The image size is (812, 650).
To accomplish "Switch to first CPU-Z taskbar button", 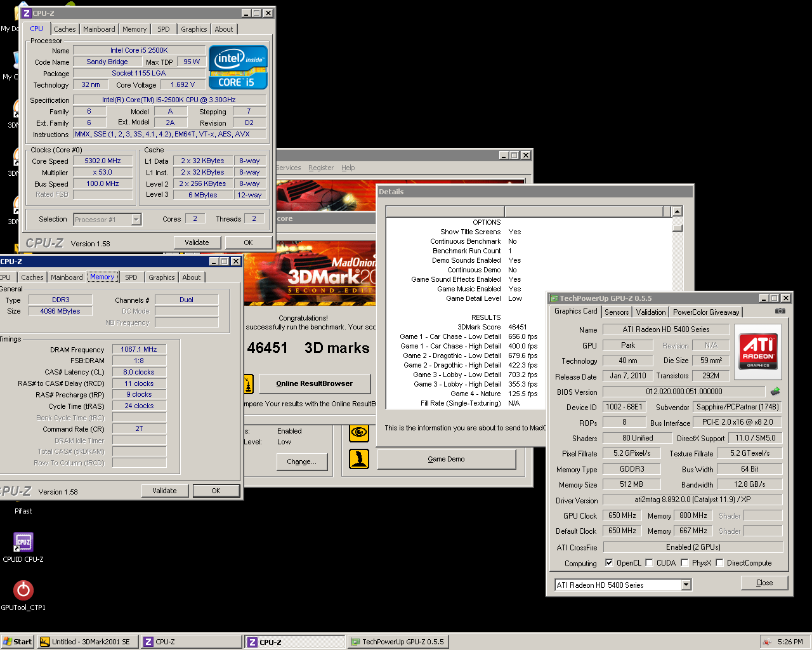I will pyautogui.click(x=192, y=642).
